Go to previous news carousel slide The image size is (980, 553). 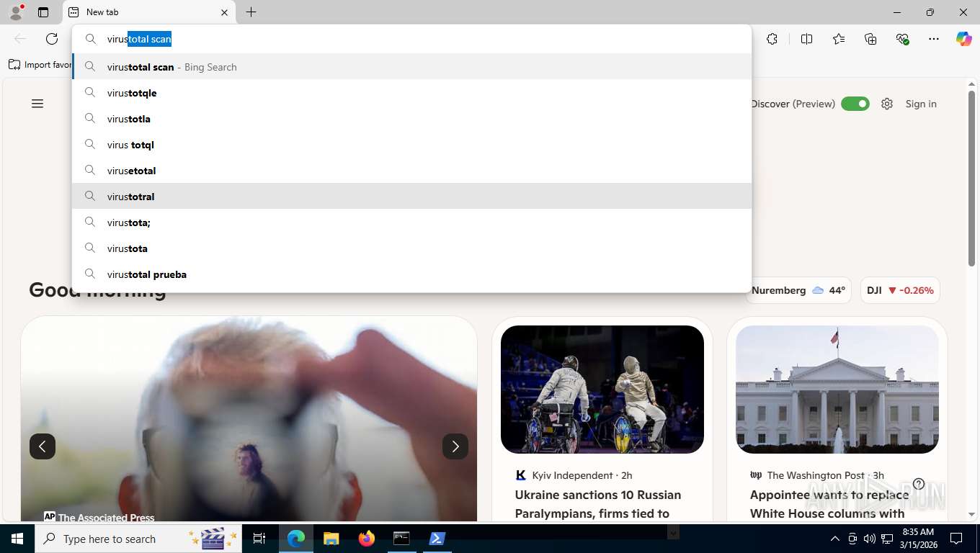43,446
